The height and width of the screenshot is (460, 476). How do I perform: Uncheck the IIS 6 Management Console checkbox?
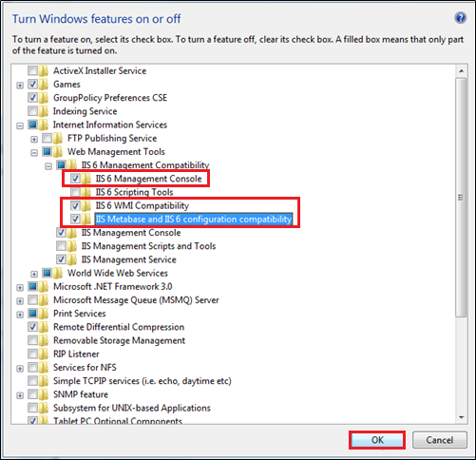[75, 179]
